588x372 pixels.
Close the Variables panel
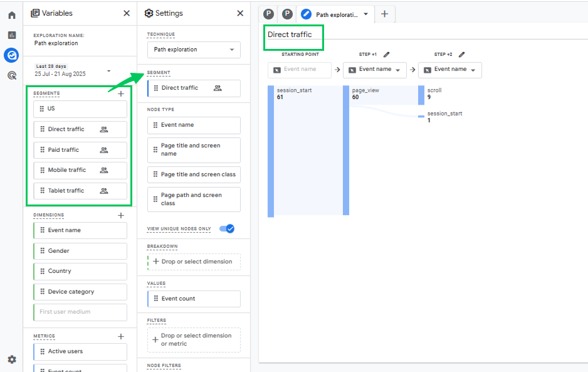tap(127, 13)
